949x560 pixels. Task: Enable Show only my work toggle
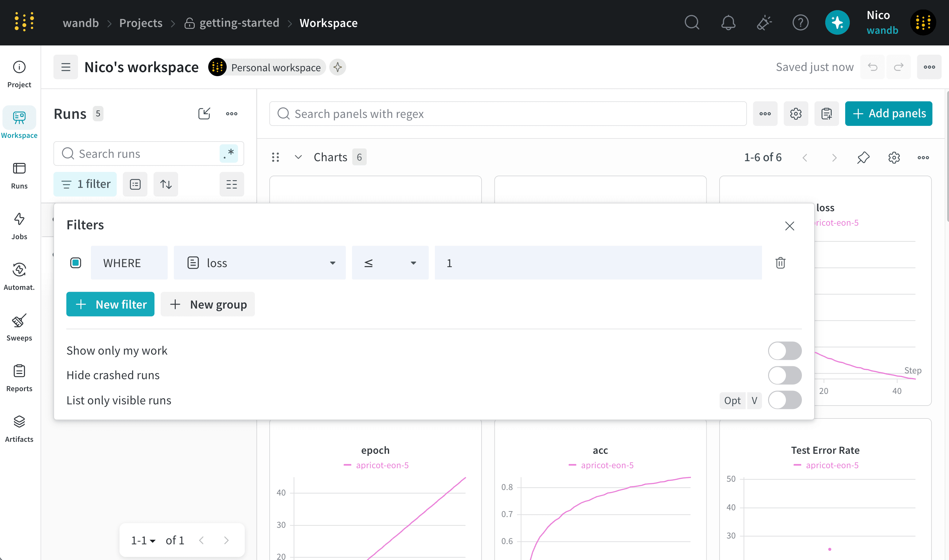click(x=785, y=351)
